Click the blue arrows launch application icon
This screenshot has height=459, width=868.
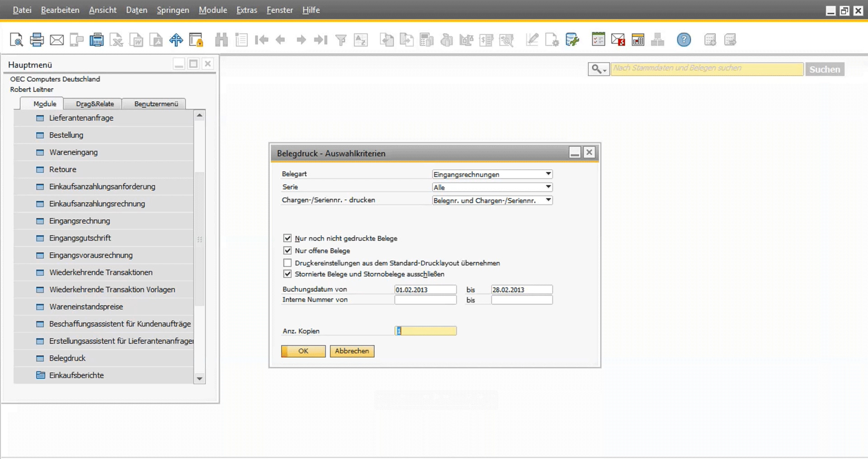[176, 40]
